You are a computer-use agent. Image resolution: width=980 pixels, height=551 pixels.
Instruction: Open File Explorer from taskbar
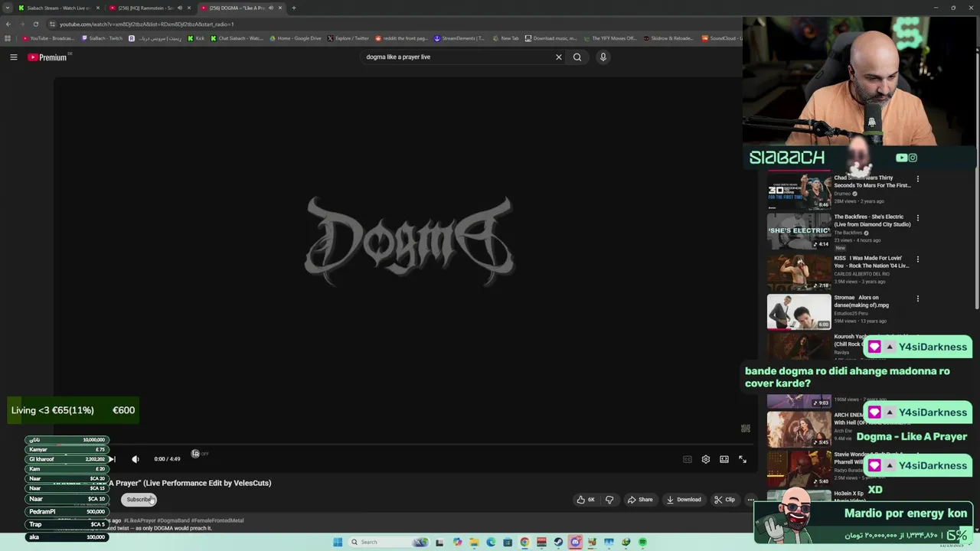coord(474,542)
